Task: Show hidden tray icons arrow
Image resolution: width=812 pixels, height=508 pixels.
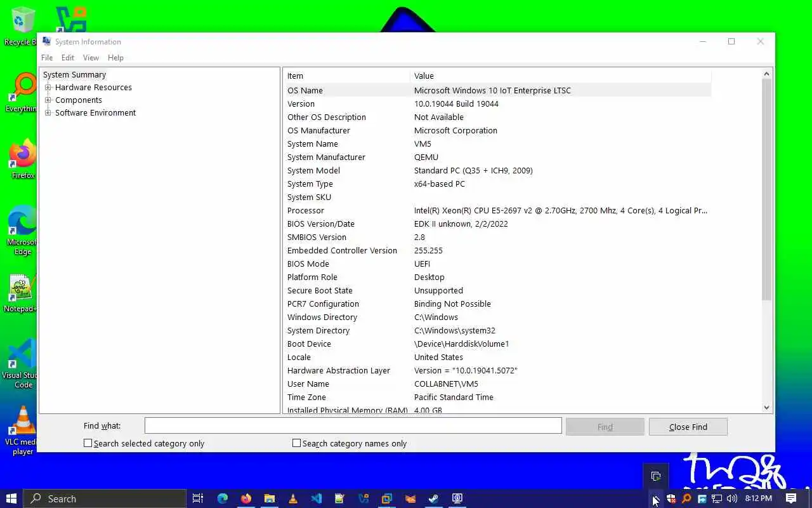Action: click(656, 498)
